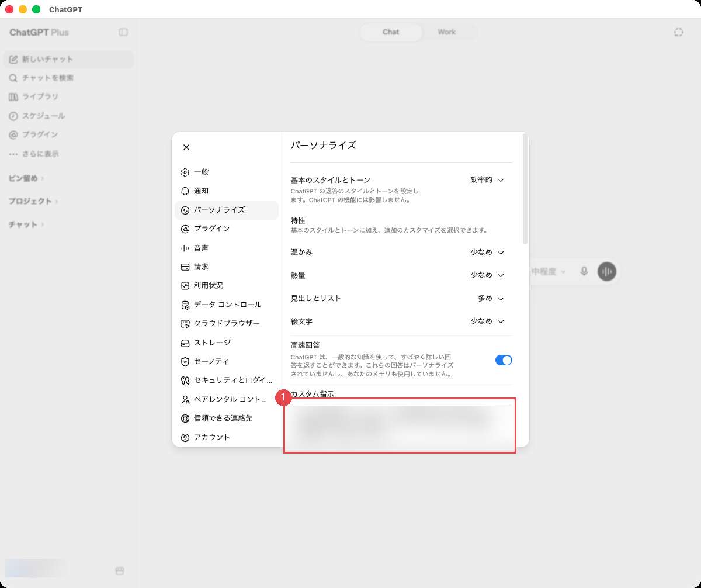701x588 pixels.
Task: Open the 請求 settings section
Action: (227, 267)
